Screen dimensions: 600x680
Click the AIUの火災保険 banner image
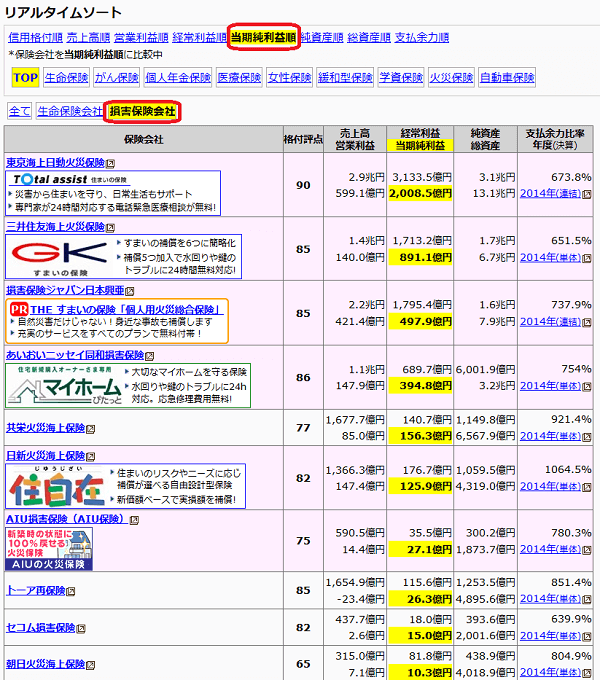49,549
